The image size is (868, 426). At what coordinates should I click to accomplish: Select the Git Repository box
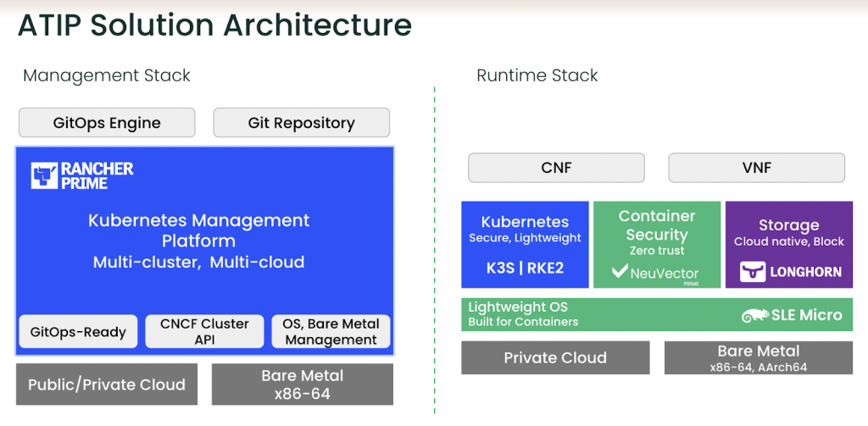coord(301,122)
